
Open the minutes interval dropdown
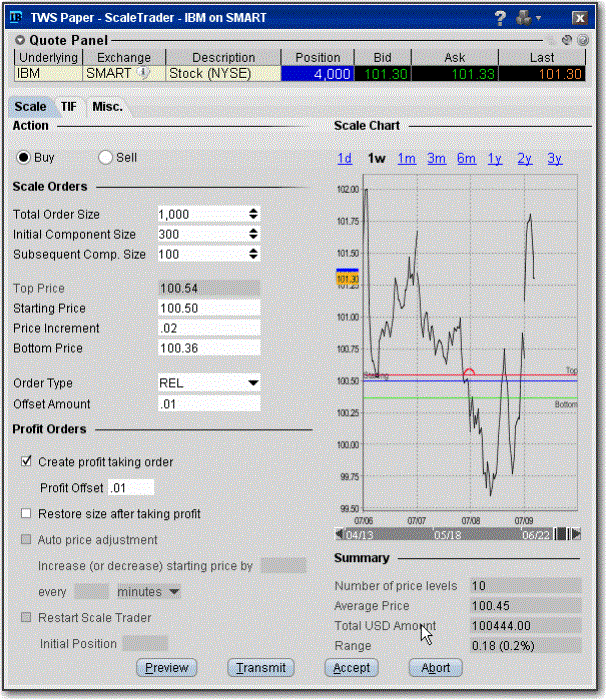pos(174,592)
